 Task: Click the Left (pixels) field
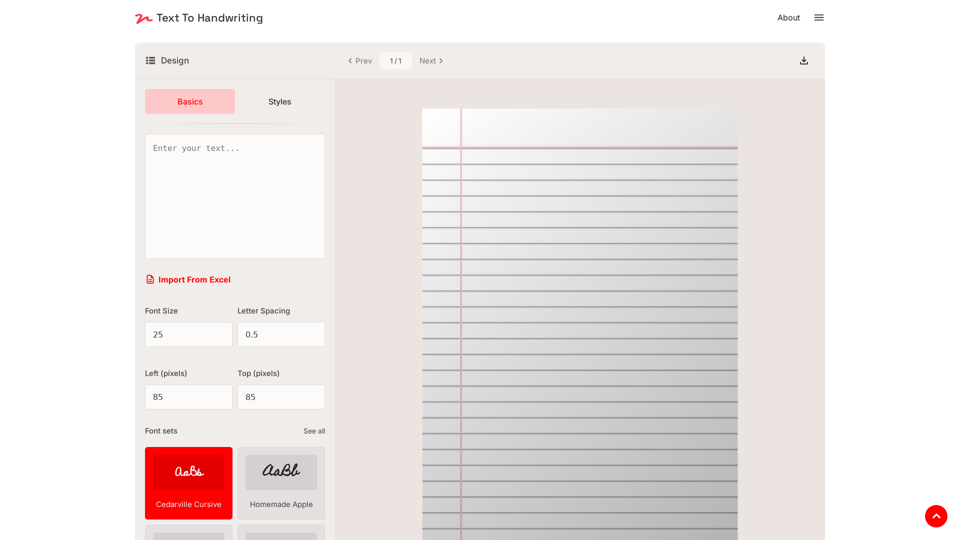pos(188,397)
